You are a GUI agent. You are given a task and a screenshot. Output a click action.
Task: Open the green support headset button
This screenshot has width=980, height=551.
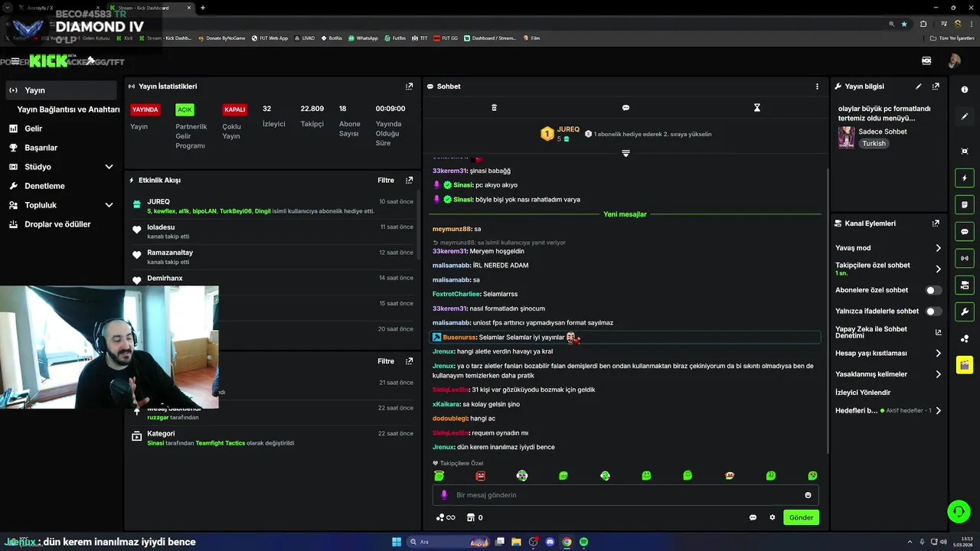click(958, 510)
